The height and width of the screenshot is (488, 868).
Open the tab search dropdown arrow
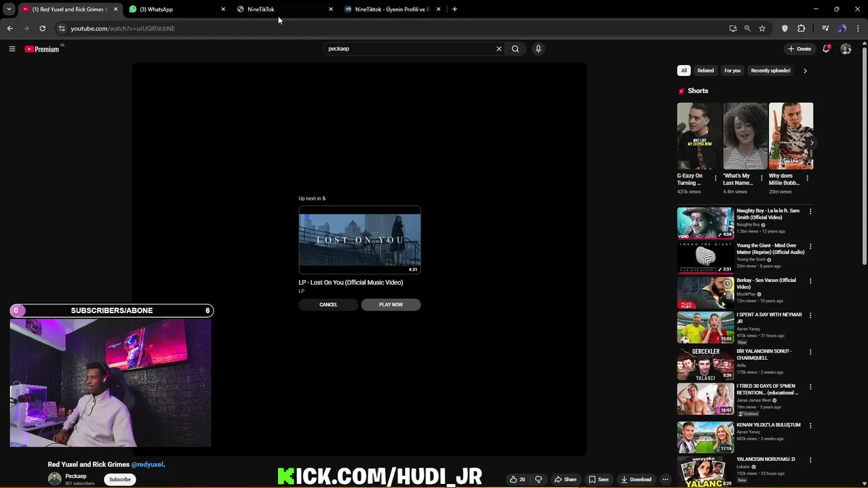click(9, 9)
